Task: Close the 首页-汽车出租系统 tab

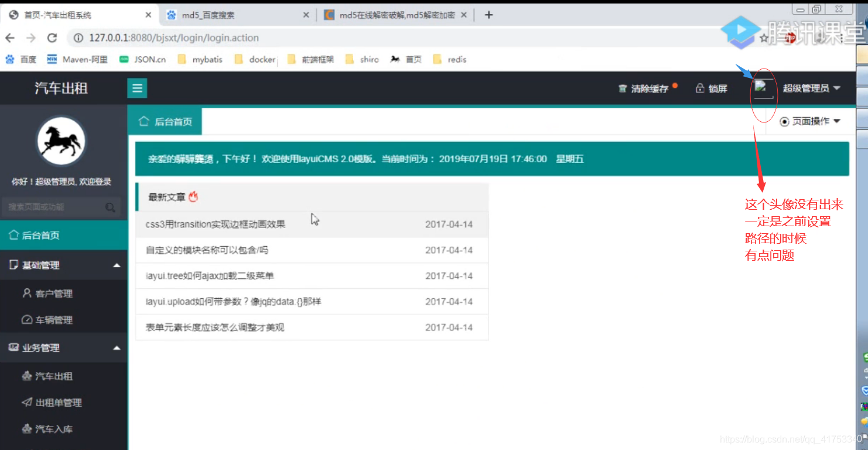Action: click(148, 15)
